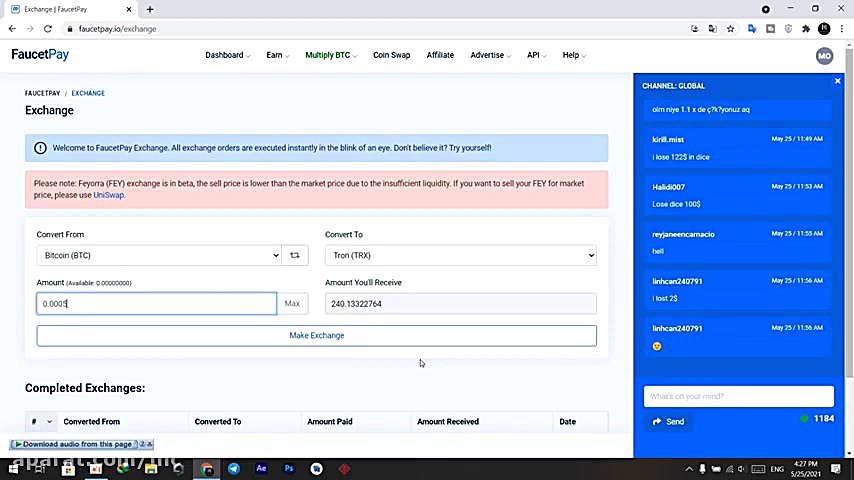This screenshot has width=854, height=480.
Task: Click the Amount Received column header
Action: [448, 422]
